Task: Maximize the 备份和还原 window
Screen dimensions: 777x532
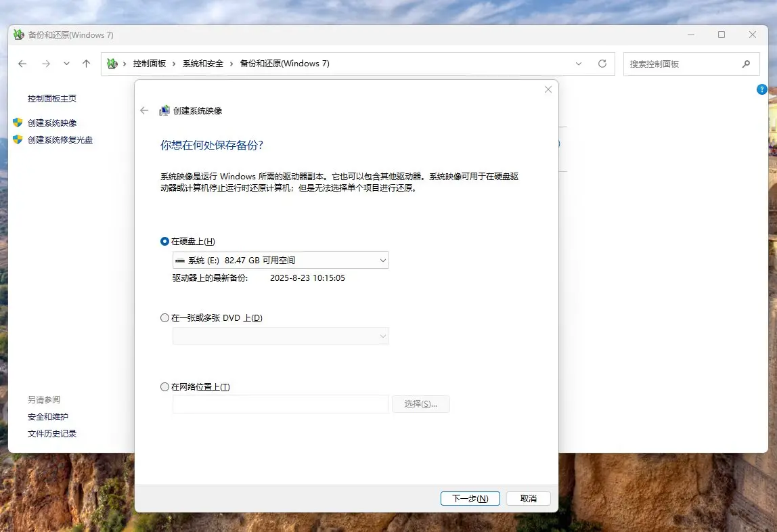Action: click(721, 35)
